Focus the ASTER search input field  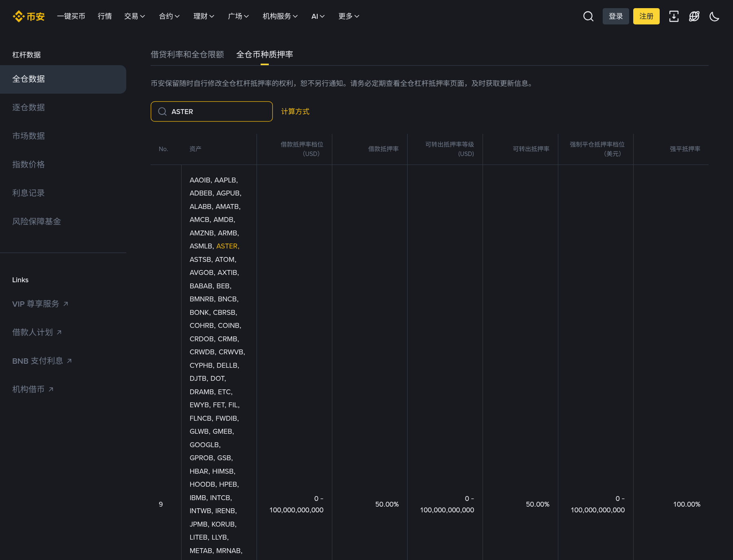[x=212, y=112]
